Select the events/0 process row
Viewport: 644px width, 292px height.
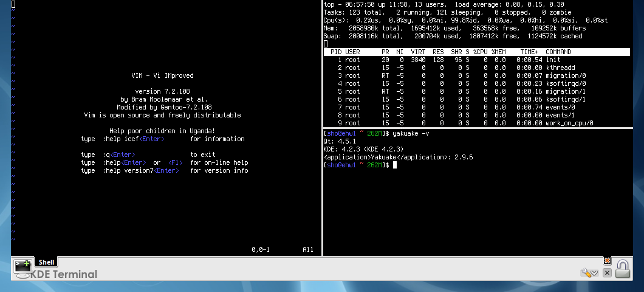tap(476, 107)
